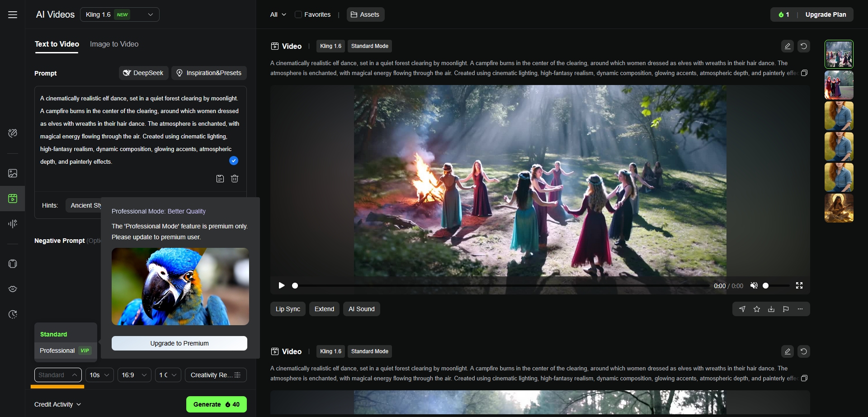Collapse the Standard mode dropdown
The image size is (868, 417).
58,375
